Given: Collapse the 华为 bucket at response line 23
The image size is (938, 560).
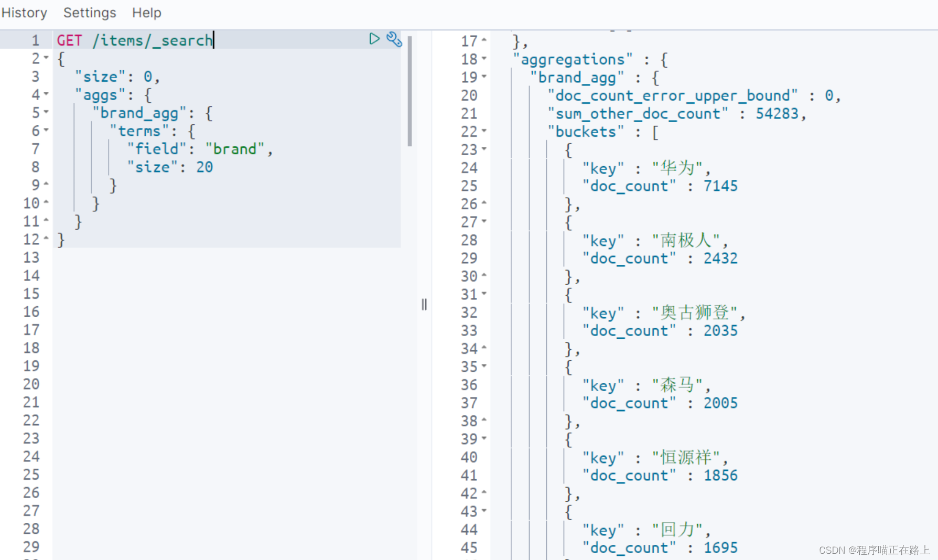Looking at the screenshot, I should click(484, 149).
